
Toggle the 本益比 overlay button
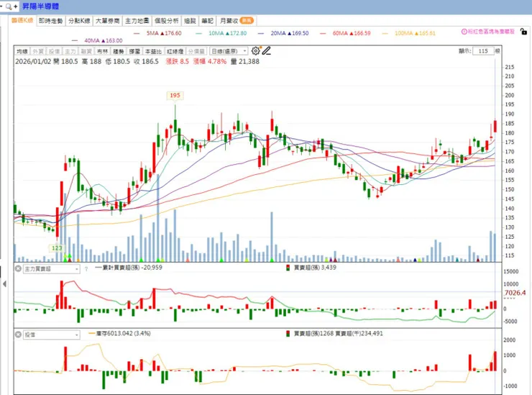[153, 51]
